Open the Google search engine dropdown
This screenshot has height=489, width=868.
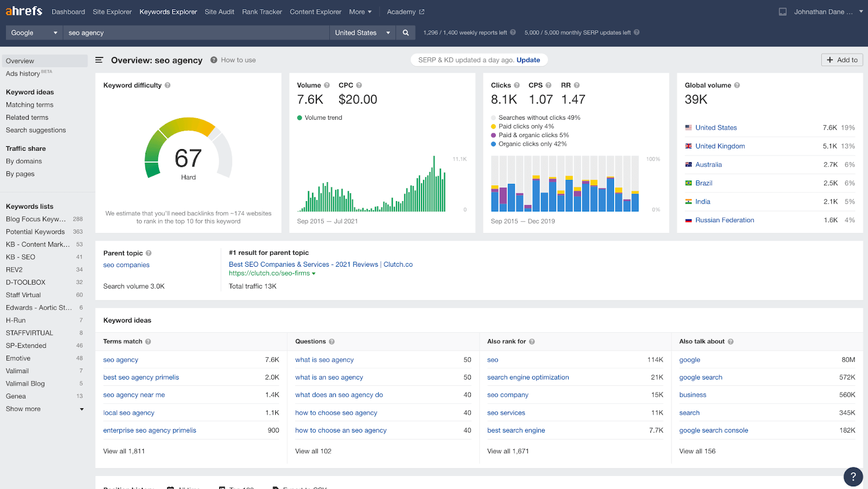pyautogui.click(x=34, y=33)
